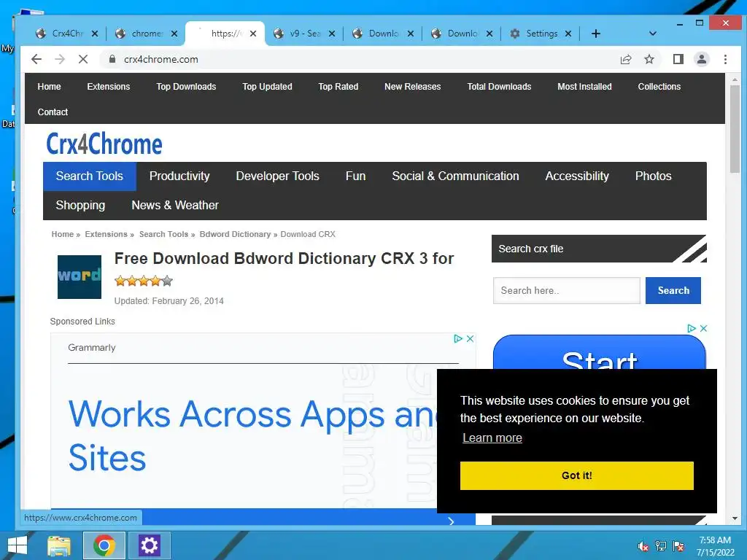Close the Crx4Chrome tab
This screenshot has height=560, width=747.
pos(94,34)
